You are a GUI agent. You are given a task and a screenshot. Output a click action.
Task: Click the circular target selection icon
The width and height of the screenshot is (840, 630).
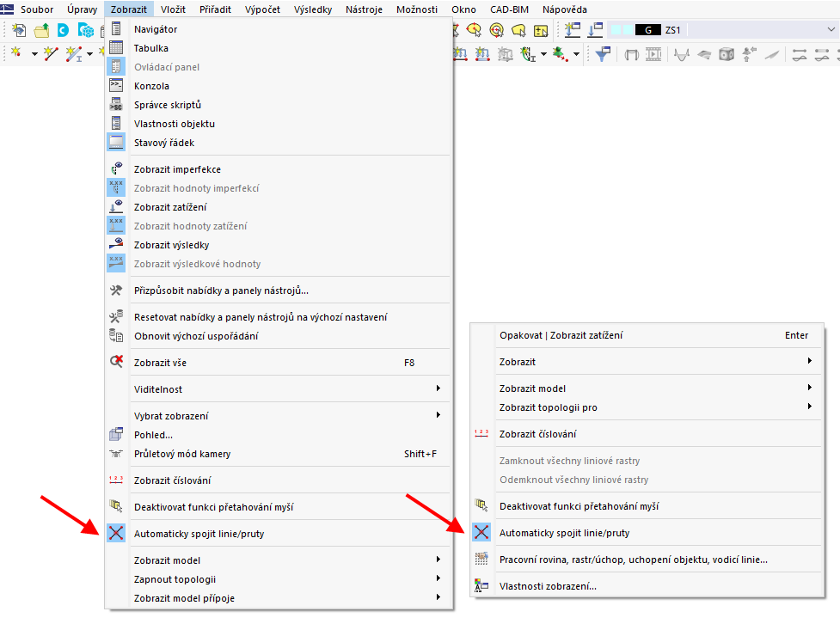[497, 31]
